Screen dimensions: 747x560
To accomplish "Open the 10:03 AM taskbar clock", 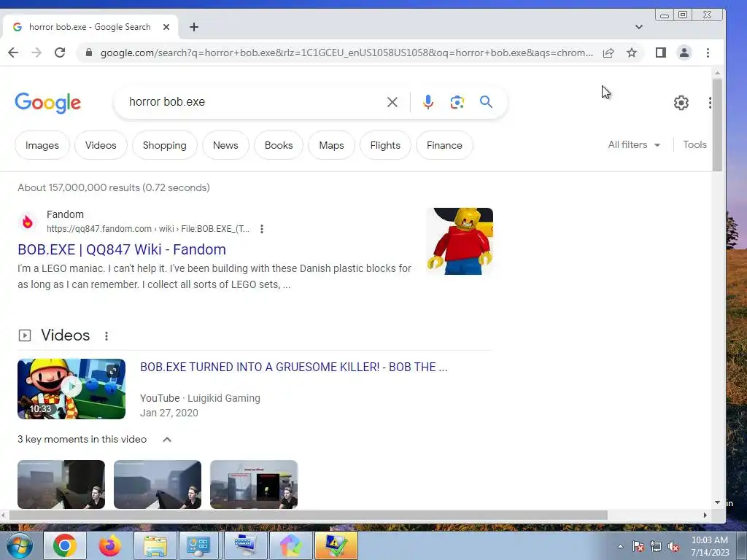I will [x=710, y=546].
